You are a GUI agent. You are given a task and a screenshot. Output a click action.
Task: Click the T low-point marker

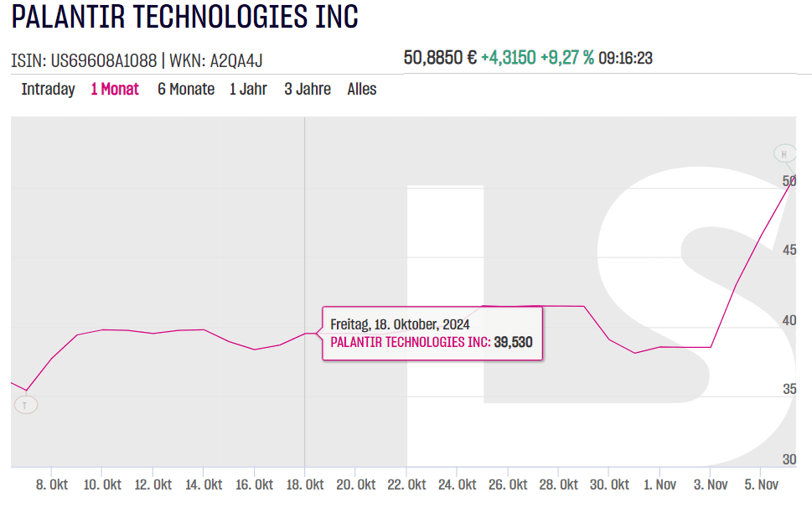(x=25, y=405)
